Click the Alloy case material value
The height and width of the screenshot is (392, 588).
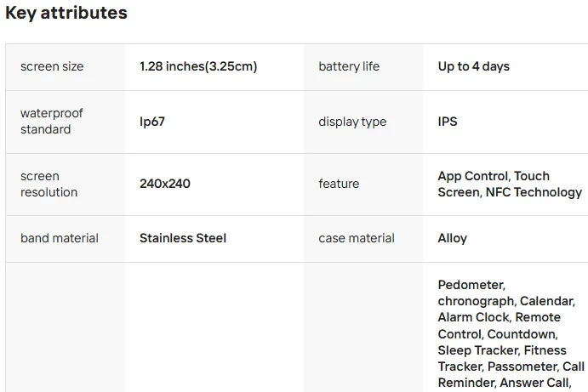[x=453, y=238]
